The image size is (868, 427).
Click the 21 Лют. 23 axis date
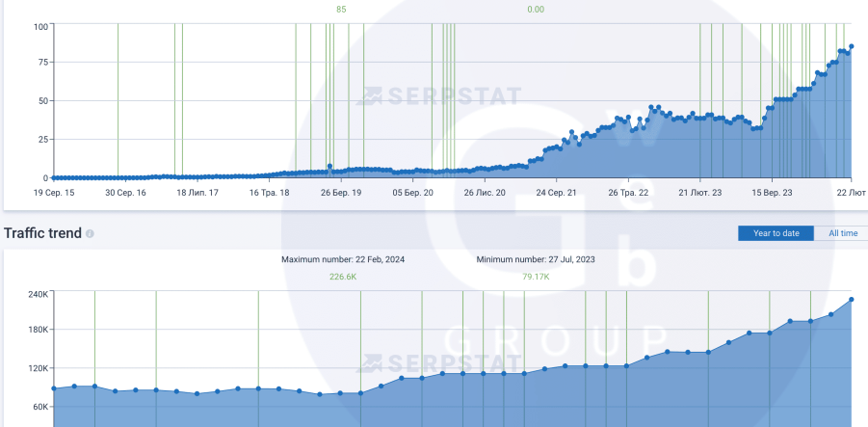[x=700, y=193]
